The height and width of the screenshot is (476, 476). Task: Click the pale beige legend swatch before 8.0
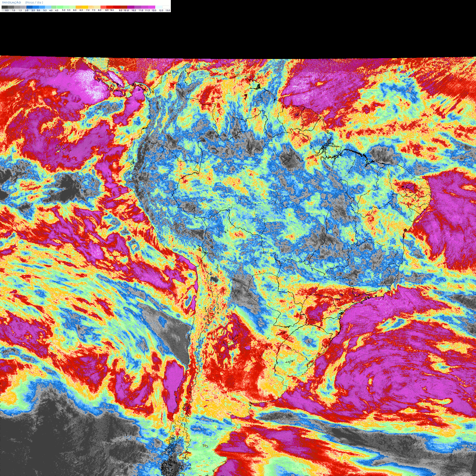pyautogui.click(x=97, y=7)
